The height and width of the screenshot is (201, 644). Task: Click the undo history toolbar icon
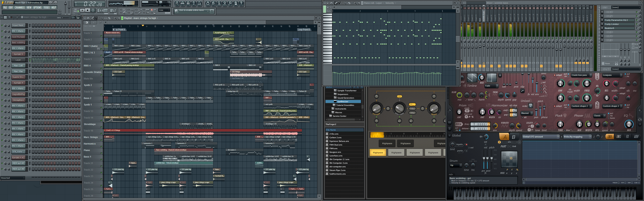click(x=208, y=3)
